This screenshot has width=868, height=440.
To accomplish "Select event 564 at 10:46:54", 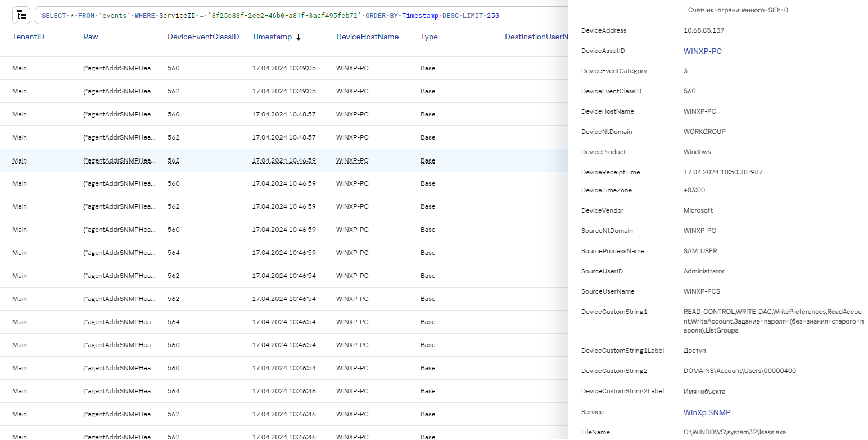I will click(x=284, y=322).
